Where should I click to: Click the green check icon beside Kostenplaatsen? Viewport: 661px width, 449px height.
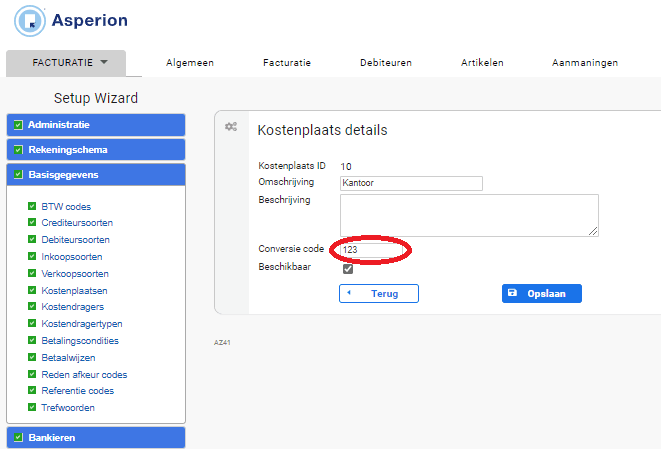(32, 290)
